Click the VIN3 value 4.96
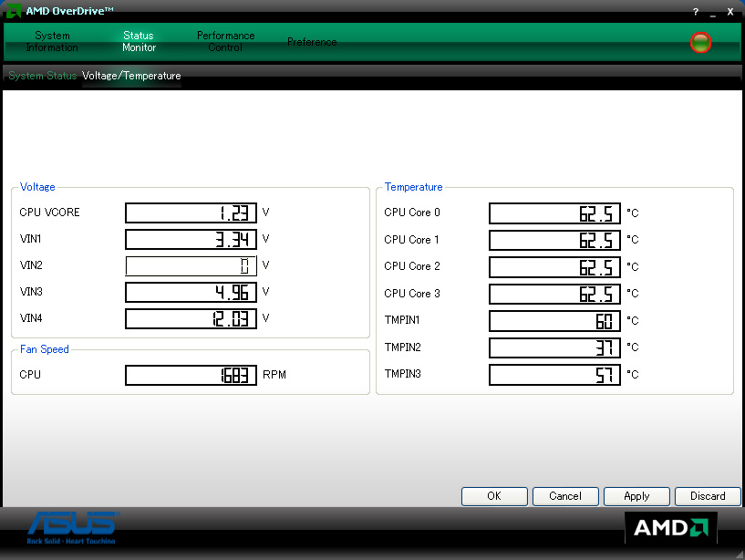 191,292
